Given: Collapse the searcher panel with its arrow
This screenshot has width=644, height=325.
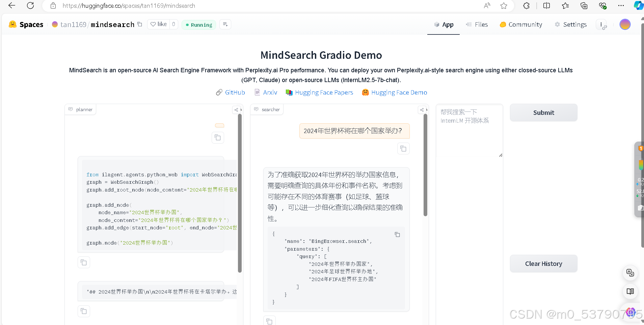Looking at the screenshot, I should click(426, 110).
